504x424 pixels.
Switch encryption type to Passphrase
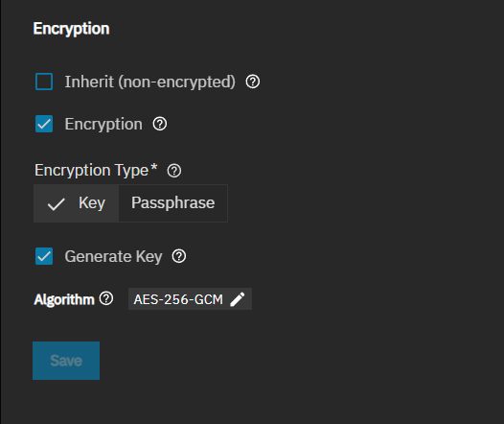pos(173,203)
